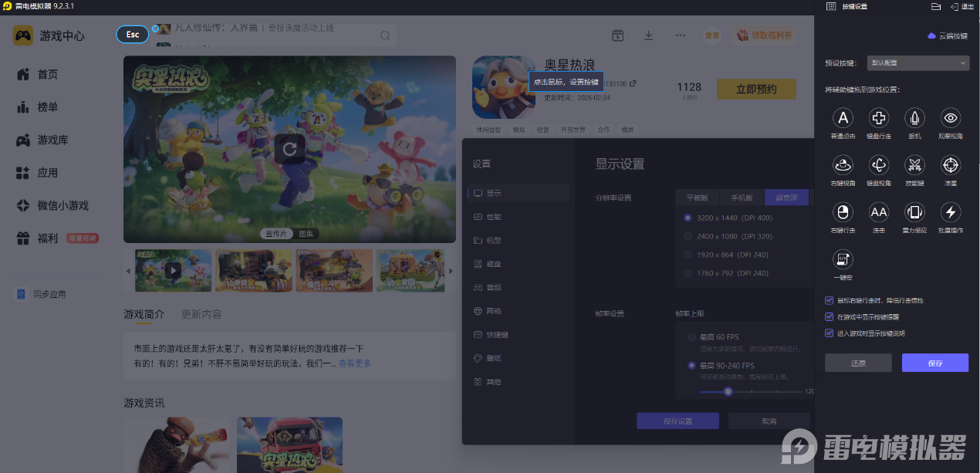Image resolution: width=980 pixels, height=473 pixels.
Task: Add the 一键宏 macro icon
Action: 843,259
